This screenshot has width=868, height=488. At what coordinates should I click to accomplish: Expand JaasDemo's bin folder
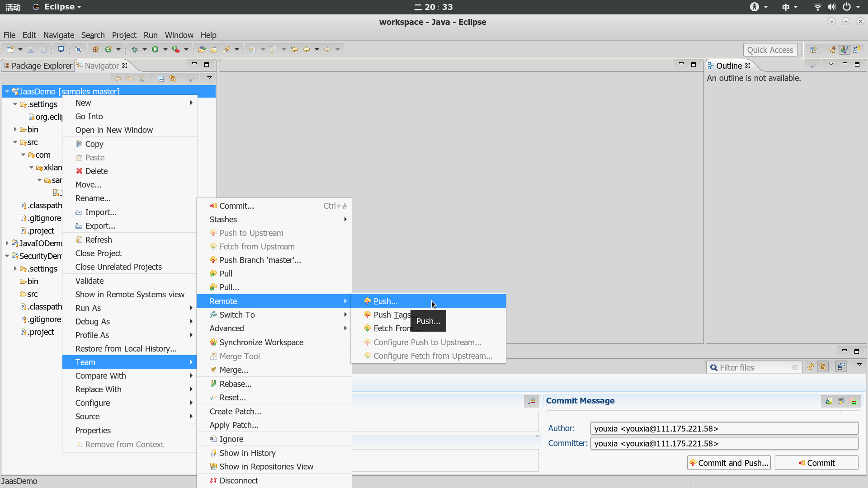coord(15,129)
